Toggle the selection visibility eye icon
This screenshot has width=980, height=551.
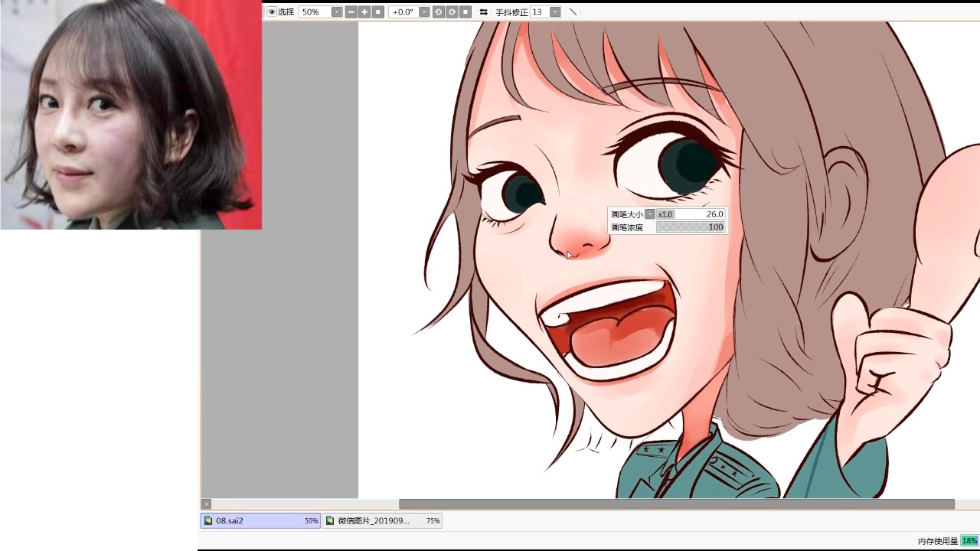click(x=272, y=12)
